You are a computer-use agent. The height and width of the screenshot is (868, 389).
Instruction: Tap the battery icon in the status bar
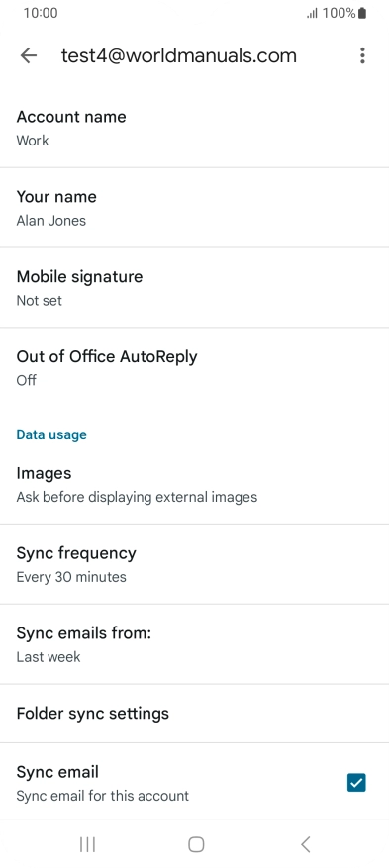362,13
